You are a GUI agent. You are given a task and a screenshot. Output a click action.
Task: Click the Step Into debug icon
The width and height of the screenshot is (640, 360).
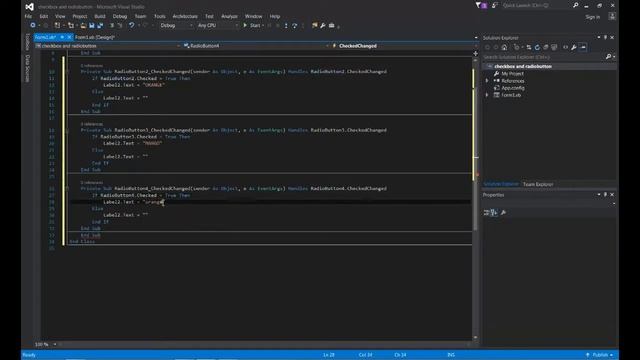click(x=286, y=26)
